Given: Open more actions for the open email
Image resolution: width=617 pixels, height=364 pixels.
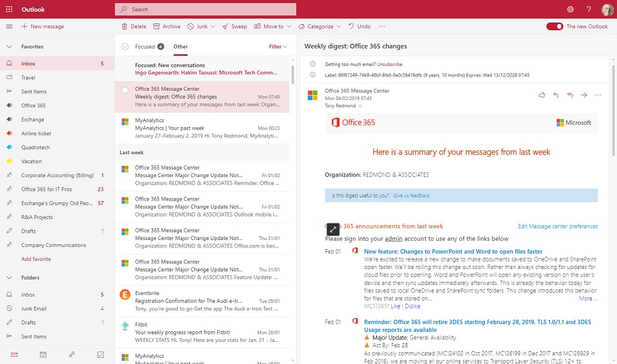Looking at the screenshot, I should click(x=598, y=95).
